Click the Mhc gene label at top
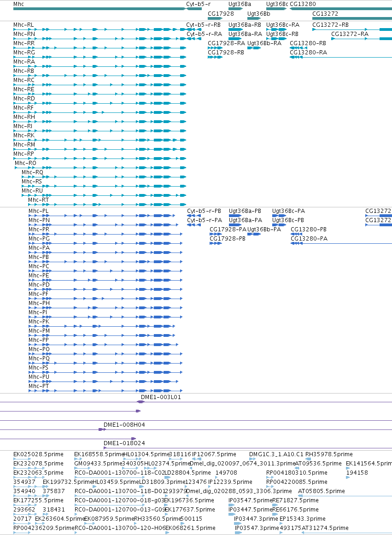Viewport: 392px width, 535px height. [18, 4]
